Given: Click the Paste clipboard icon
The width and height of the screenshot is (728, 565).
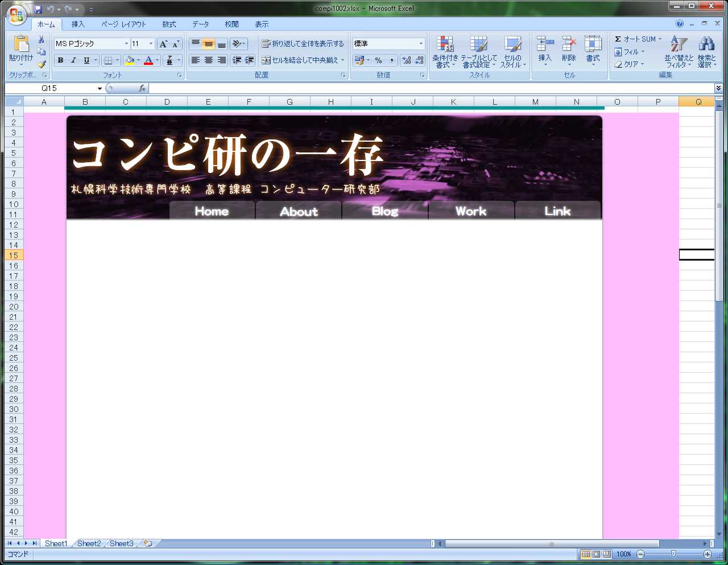Looking at the screenshot, I should 21,44.
